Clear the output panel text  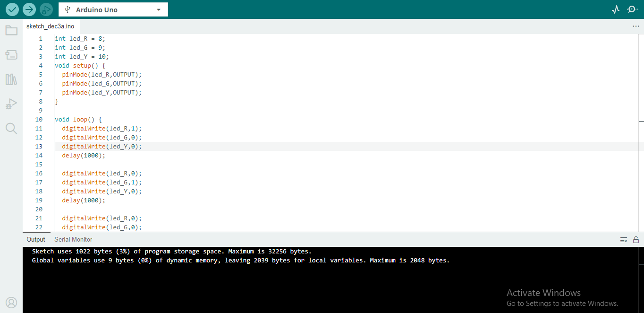click(624, 240)
